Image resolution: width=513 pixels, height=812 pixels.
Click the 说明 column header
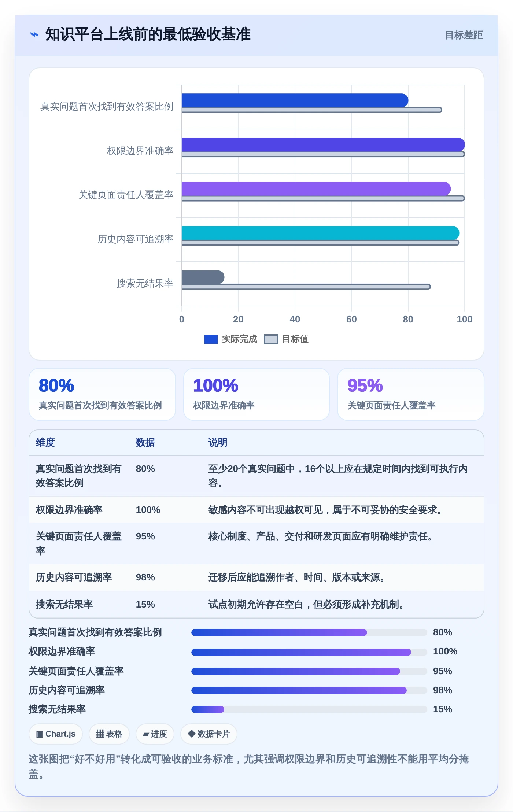(218, 443)
